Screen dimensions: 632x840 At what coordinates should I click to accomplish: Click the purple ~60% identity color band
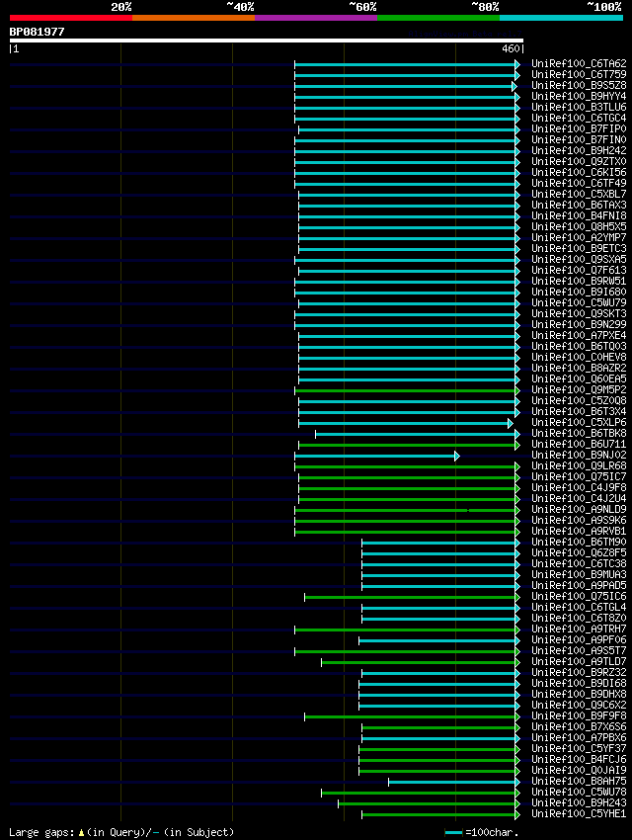pyautogui.click(x=316, y=18)
